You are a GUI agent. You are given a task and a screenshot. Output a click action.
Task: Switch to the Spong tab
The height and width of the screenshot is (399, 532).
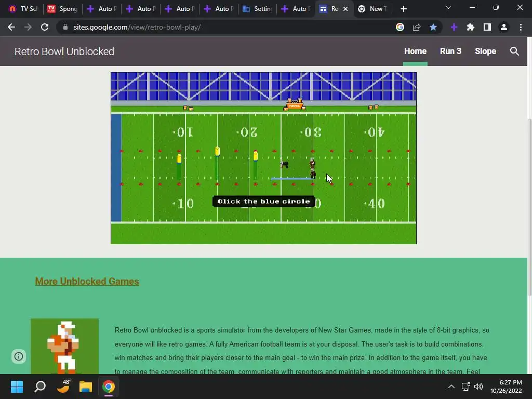63,9
